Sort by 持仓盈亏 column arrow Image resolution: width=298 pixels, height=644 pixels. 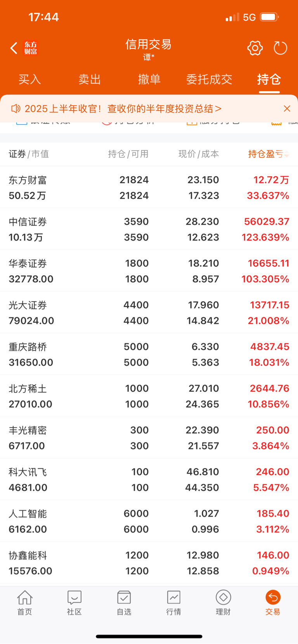(x=287, y=155)
